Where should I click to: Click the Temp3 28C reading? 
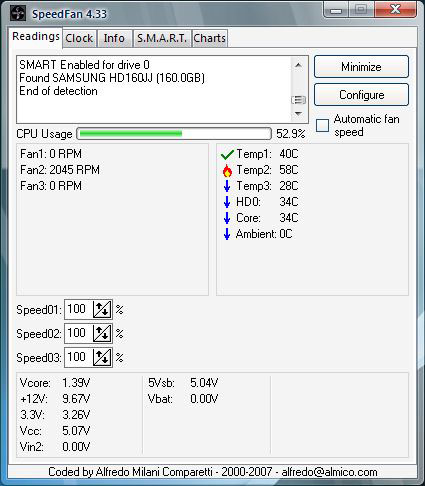(x=267, y=186)
